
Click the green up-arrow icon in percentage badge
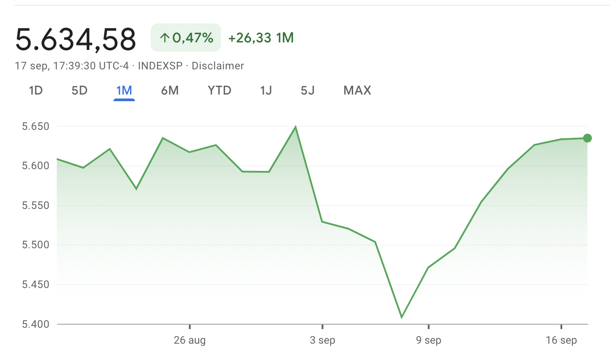(164, 38)
